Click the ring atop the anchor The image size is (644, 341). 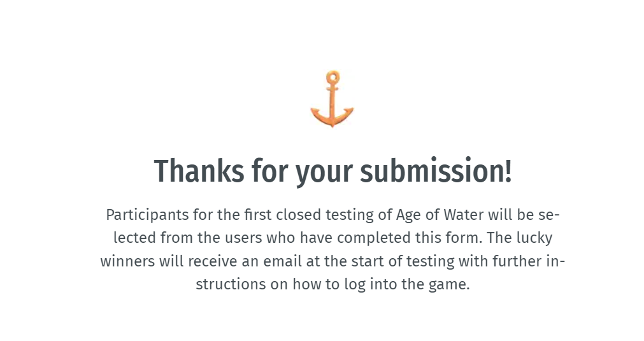pyautogui.click(x=333, y=77)
